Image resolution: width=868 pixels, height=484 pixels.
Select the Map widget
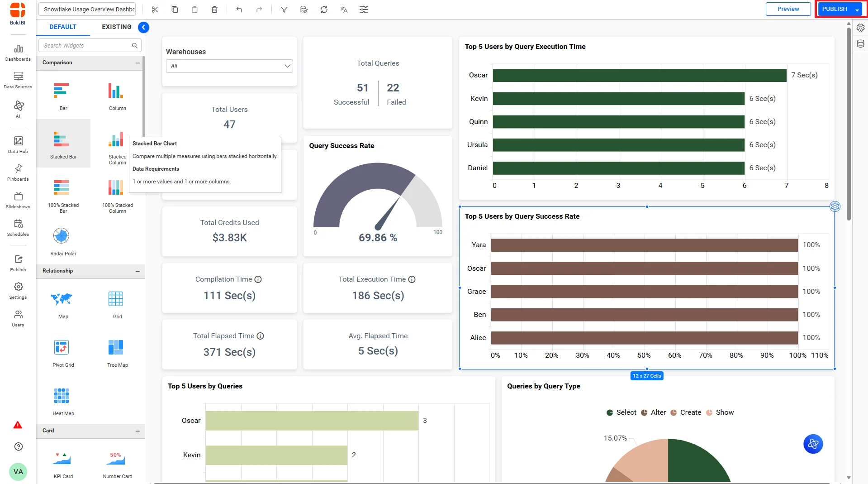[63, 304]
